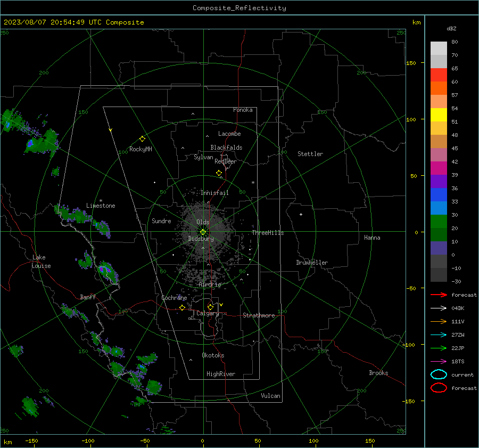Click the blue 33 dBZ color swatch
The width and height of the screenshot is (479, 448).
[x=439, y=195]
